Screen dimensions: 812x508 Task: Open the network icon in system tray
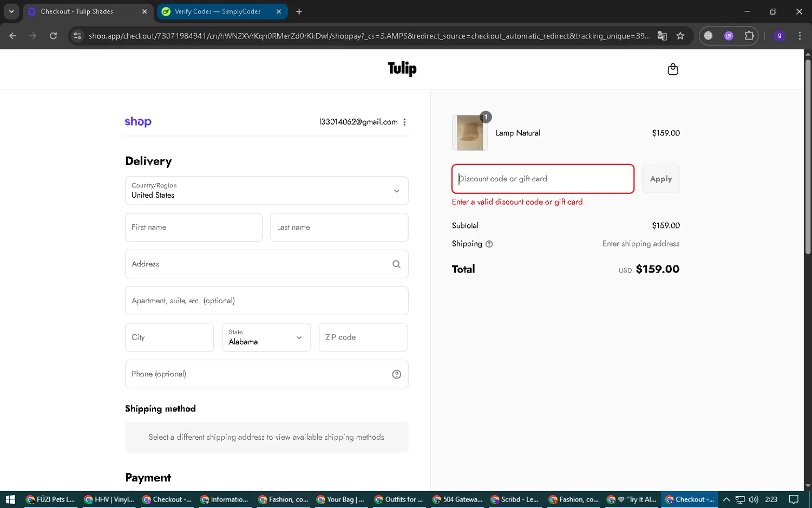(740, 499)
